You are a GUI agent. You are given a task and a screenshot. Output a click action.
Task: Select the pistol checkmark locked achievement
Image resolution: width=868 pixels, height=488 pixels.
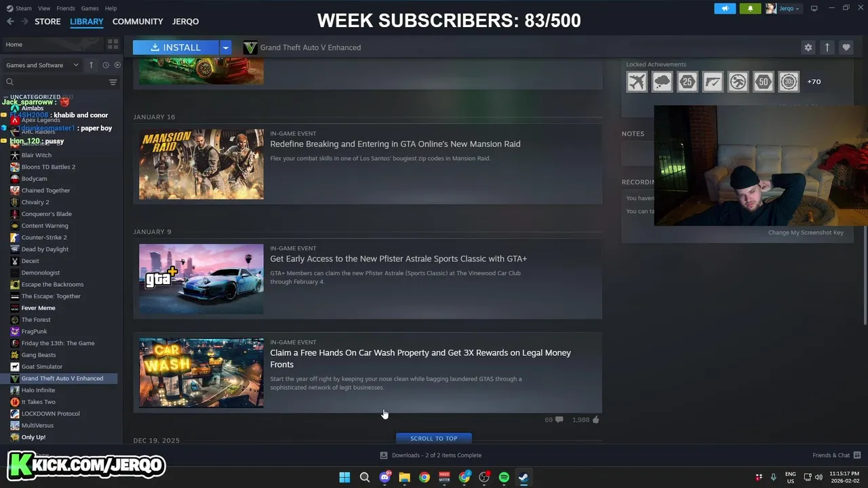point(713,82)
